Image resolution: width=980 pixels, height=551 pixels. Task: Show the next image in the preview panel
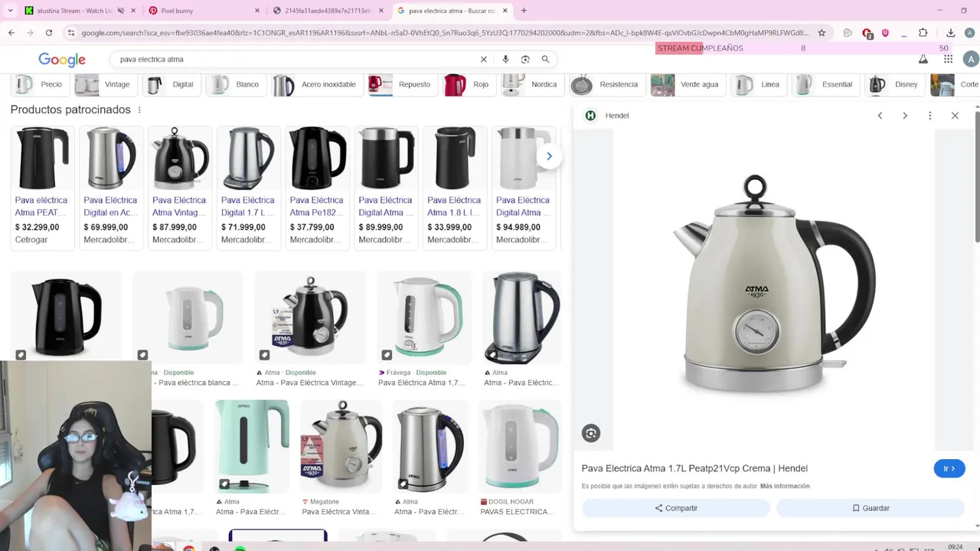click(905, 116)
